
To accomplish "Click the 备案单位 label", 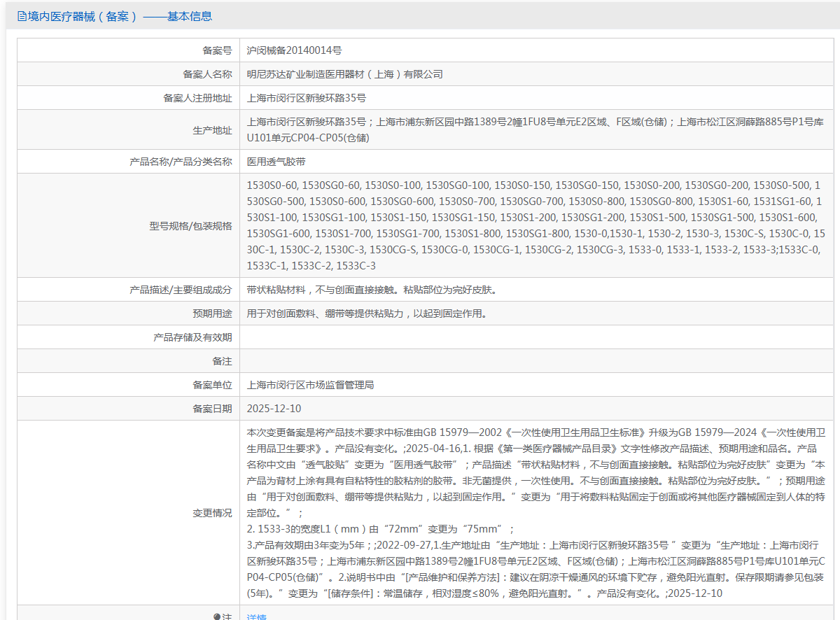I will 212,385.
